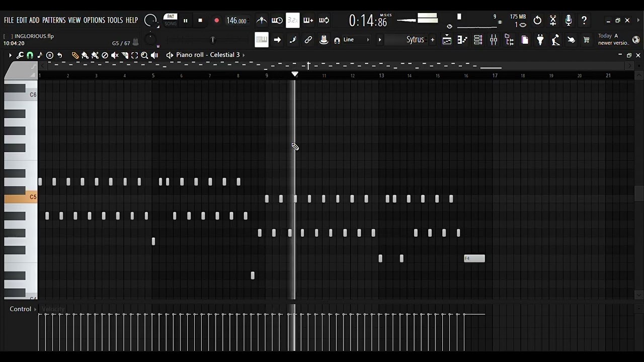The width and height of the screenshot is (644, 362).
Task: Open the project picker pages icon
Action: tap(525, 40)
